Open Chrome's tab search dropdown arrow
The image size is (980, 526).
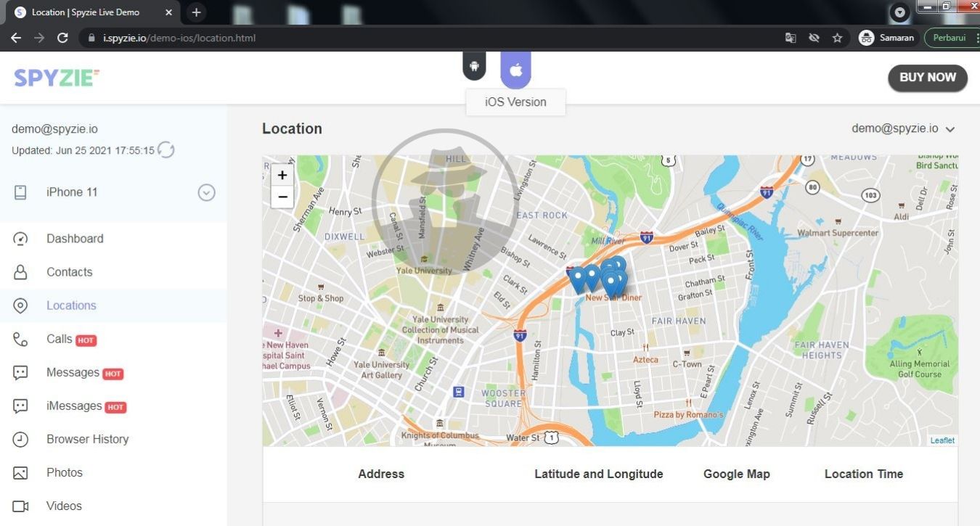pos(900,12)
